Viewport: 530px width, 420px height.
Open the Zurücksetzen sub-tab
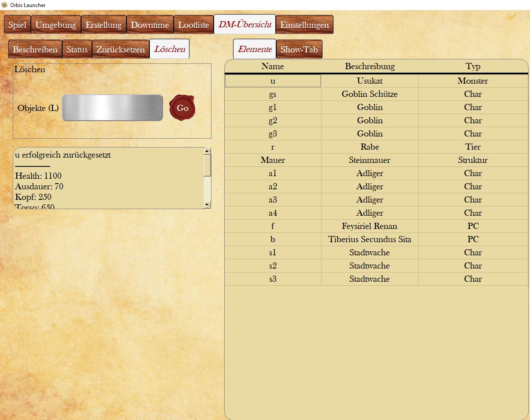(x=121, y=49)
